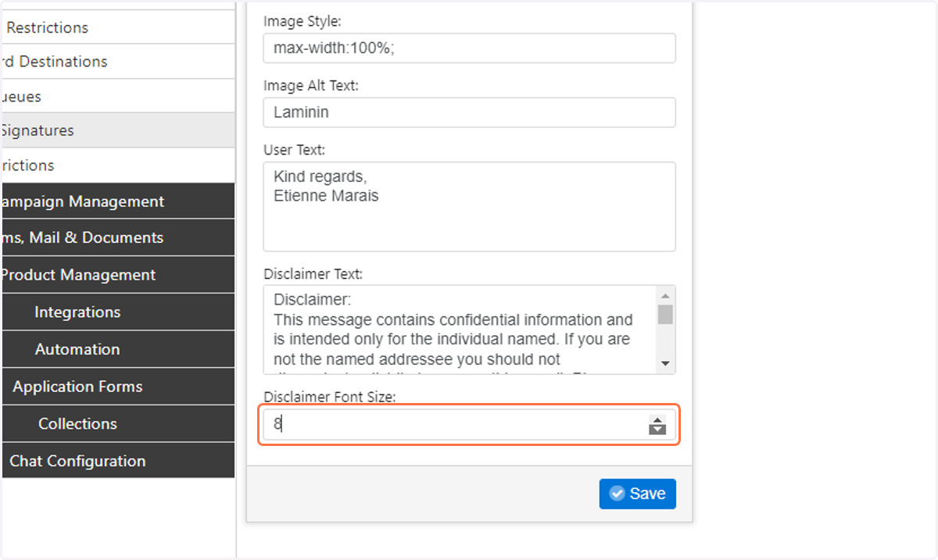938x560 pixels.
Task: Open Queues sidebar item
Action: click(x=117, y=96)
